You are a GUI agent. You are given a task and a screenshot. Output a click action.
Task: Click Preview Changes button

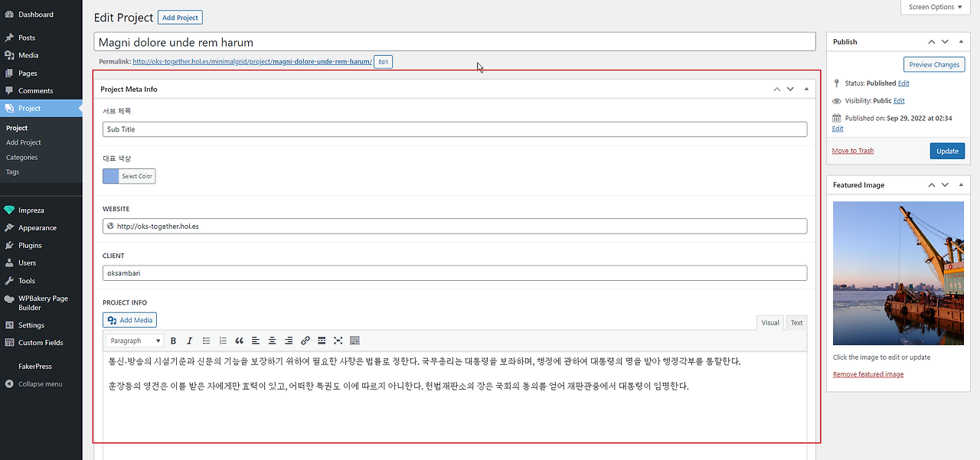click(x=934, y=64)
